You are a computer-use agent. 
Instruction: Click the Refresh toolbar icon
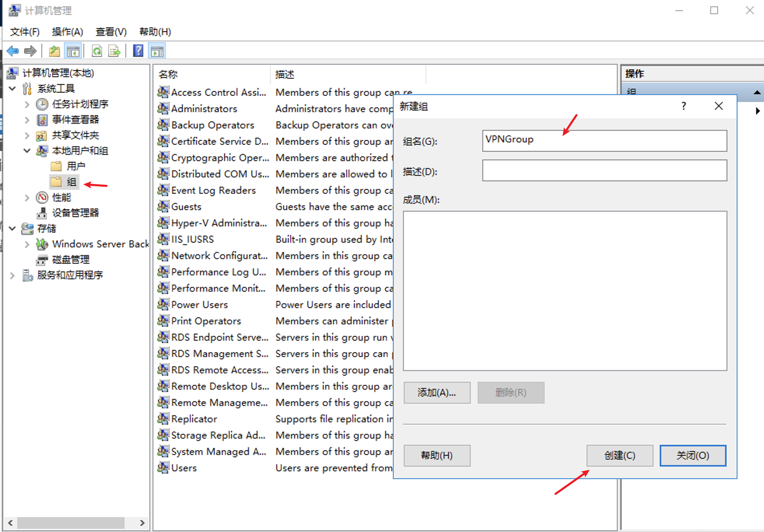tap(97, 51)
